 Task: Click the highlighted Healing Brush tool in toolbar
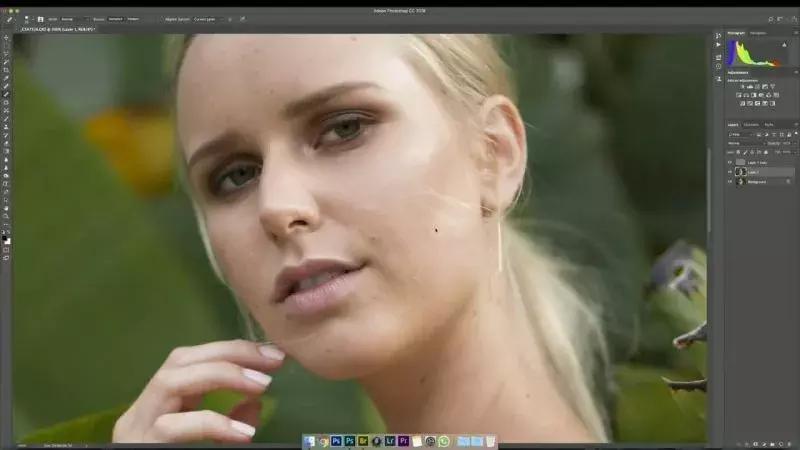point(6,94)
